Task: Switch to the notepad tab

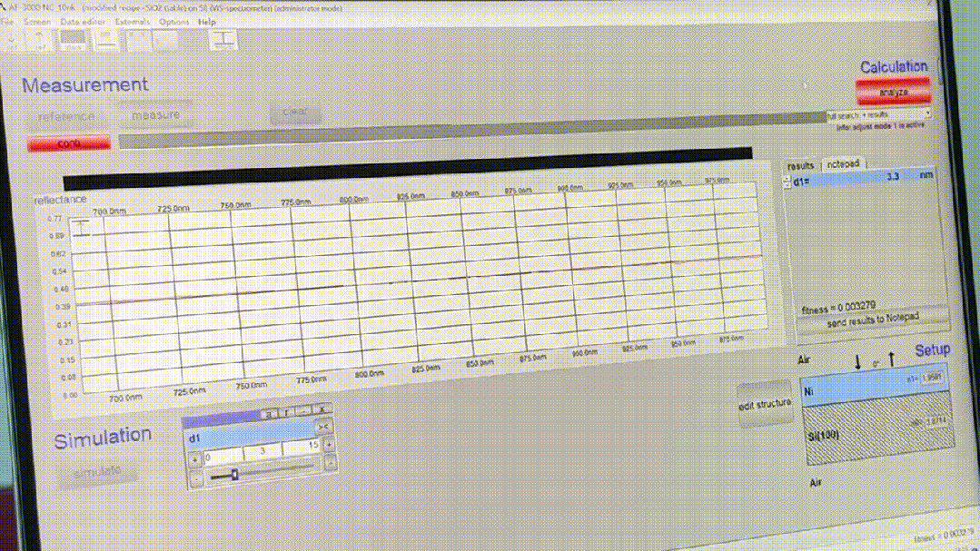Action: 841,164
